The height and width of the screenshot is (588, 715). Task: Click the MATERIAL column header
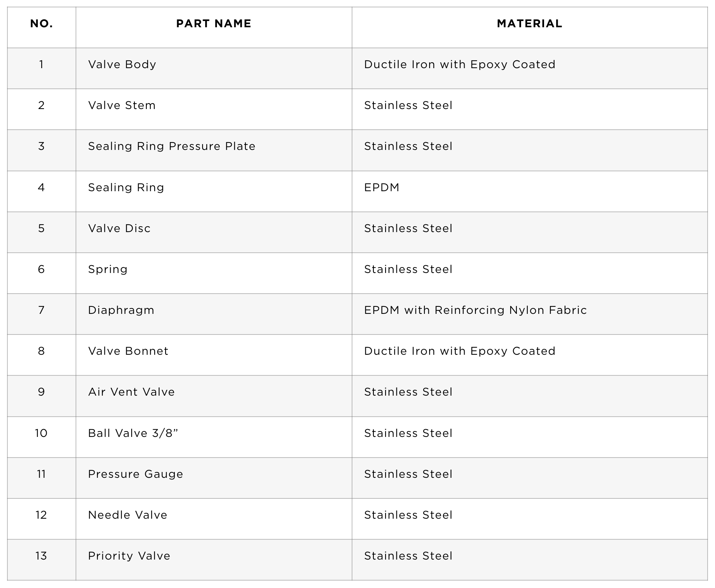pos(529,24)
